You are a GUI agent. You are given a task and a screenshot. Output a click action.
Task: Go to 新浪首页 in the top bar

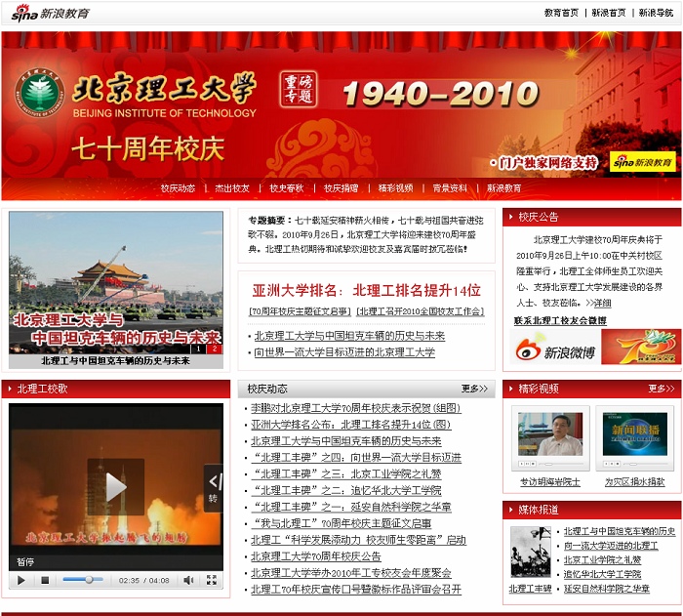609,13
